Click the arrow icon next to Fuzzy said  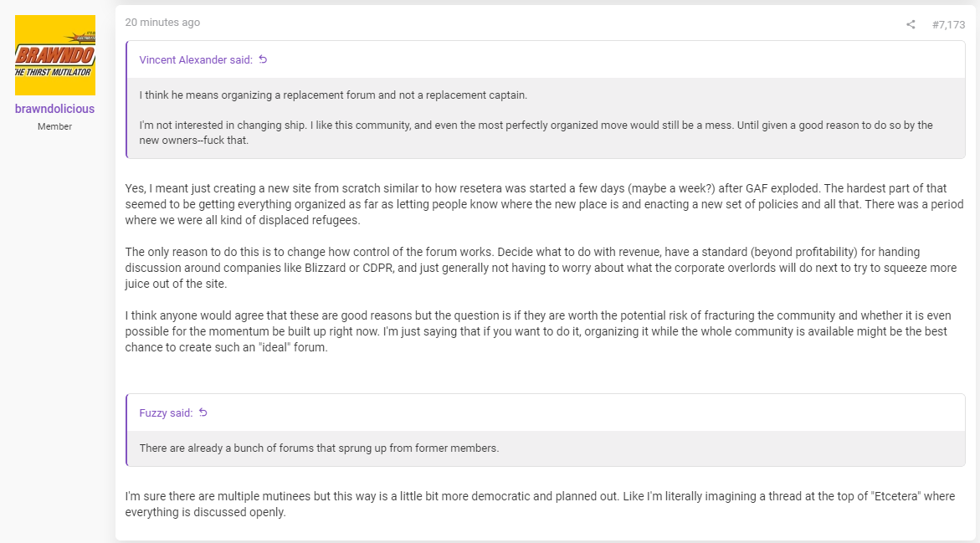[x=203, y=412]
